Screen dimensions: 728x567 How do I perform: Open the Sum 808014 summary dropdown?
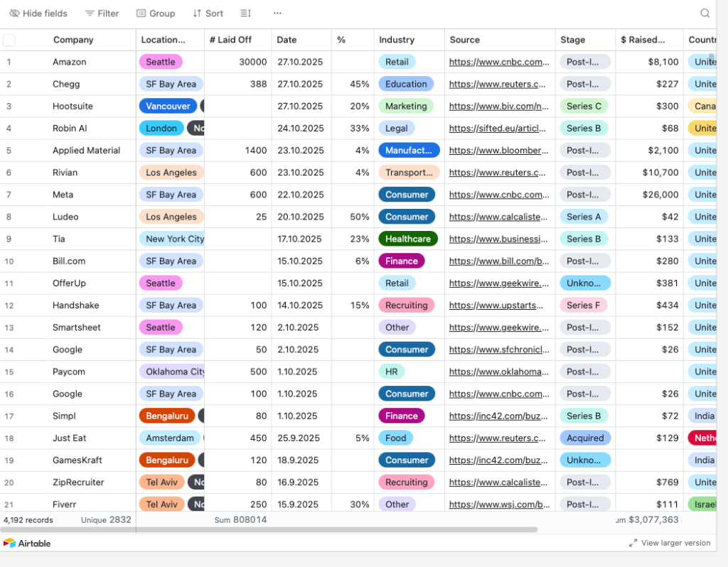[240, 520]
